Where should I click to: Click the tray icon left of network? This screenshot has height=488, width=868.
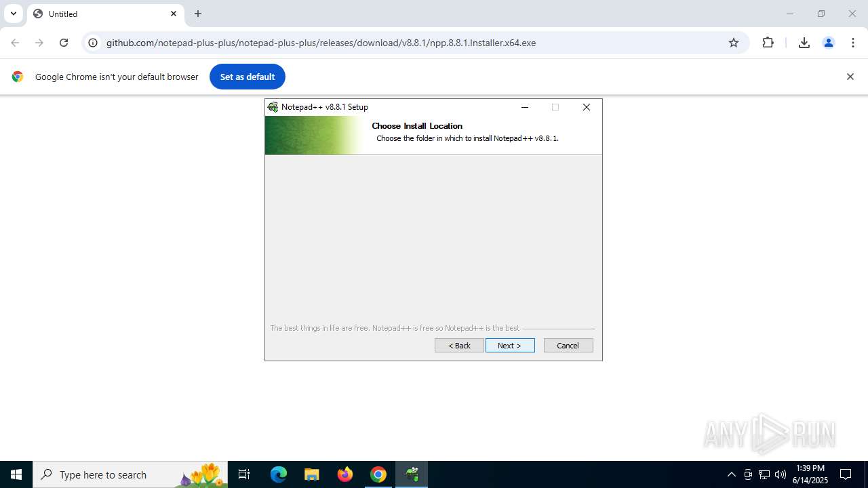748,474
